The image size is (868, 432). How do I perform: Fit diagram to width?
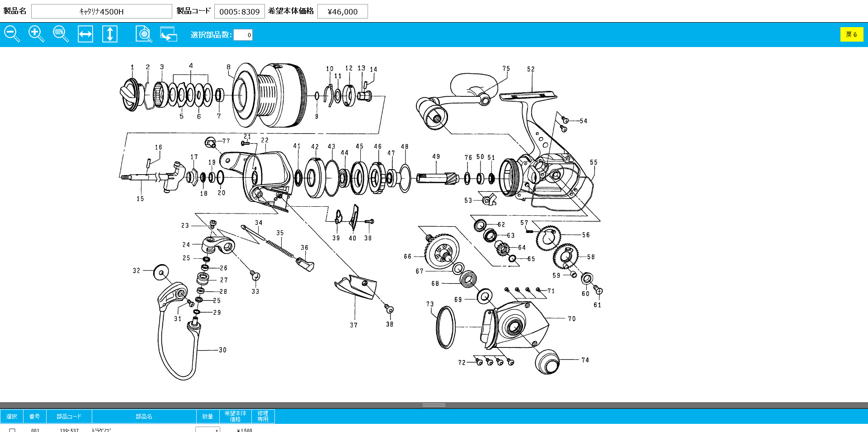[85, 34]
